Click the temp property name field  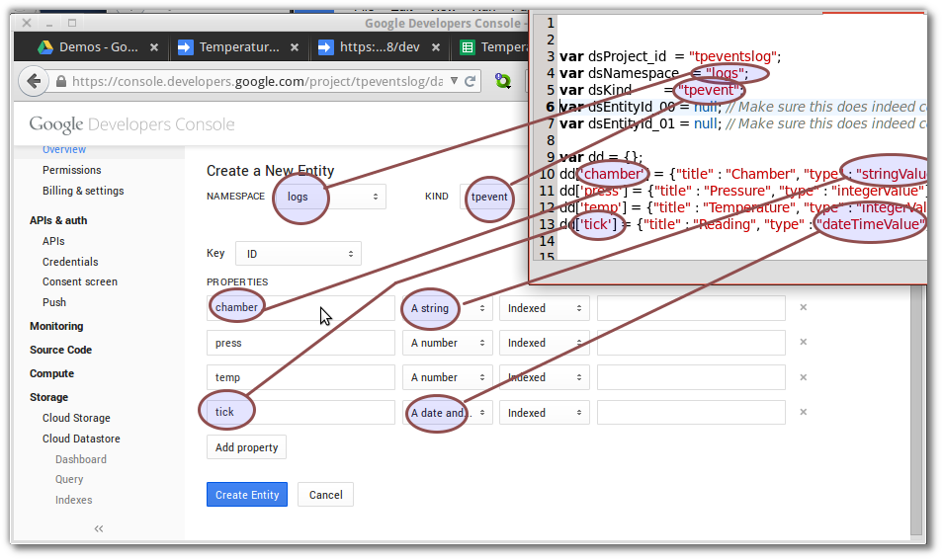click(x=300, y=377)
